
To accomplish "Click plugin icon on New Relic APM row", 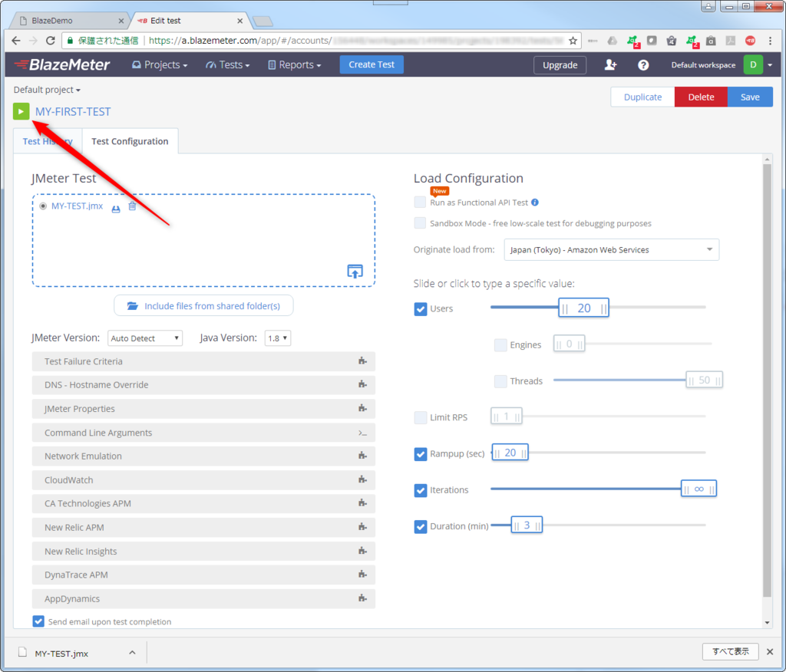I will click(362, 527).
